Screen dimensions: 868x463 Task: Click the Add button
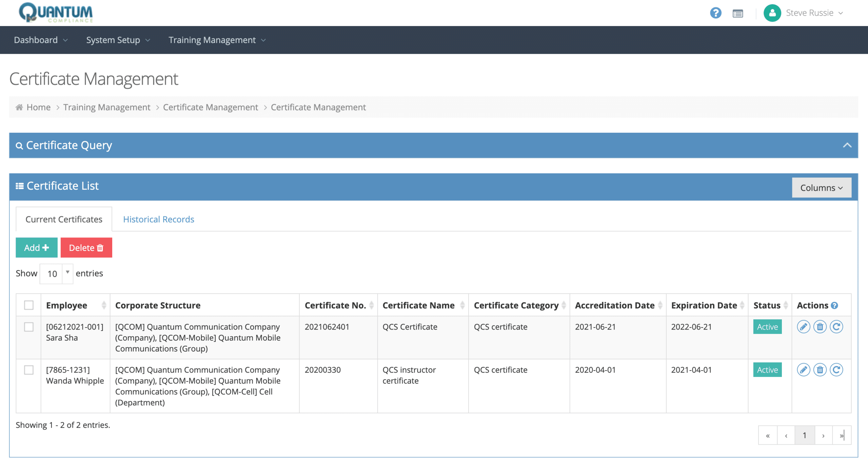coord(37,248)
